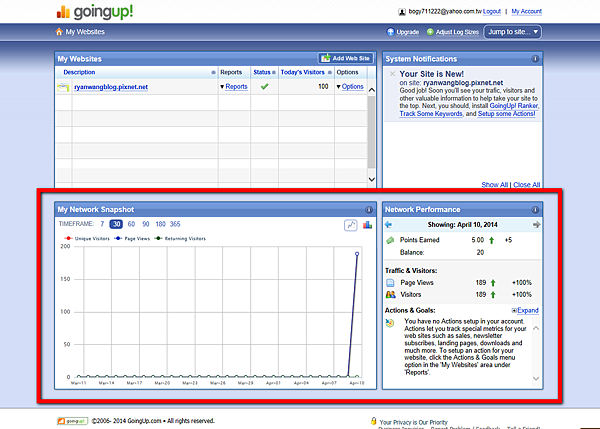The height and width of the screenshot is (429, 600).
Task: Click the green status checkmark
Action: 264,87
